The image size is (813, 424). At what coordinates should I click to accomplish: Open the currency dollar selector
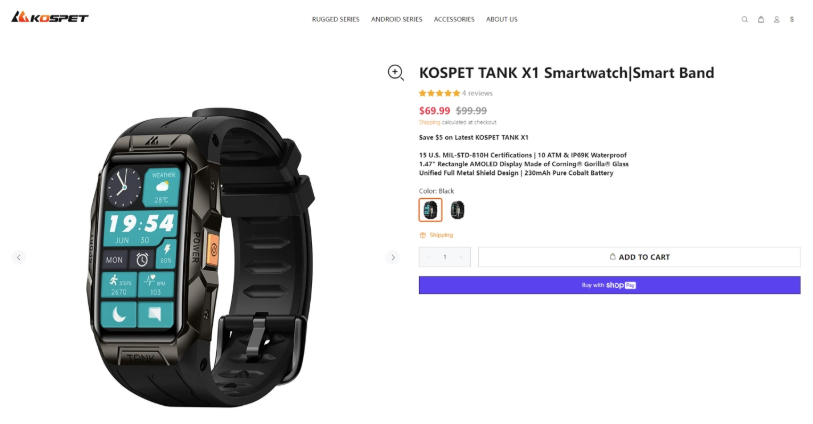(x=792, y=19)
